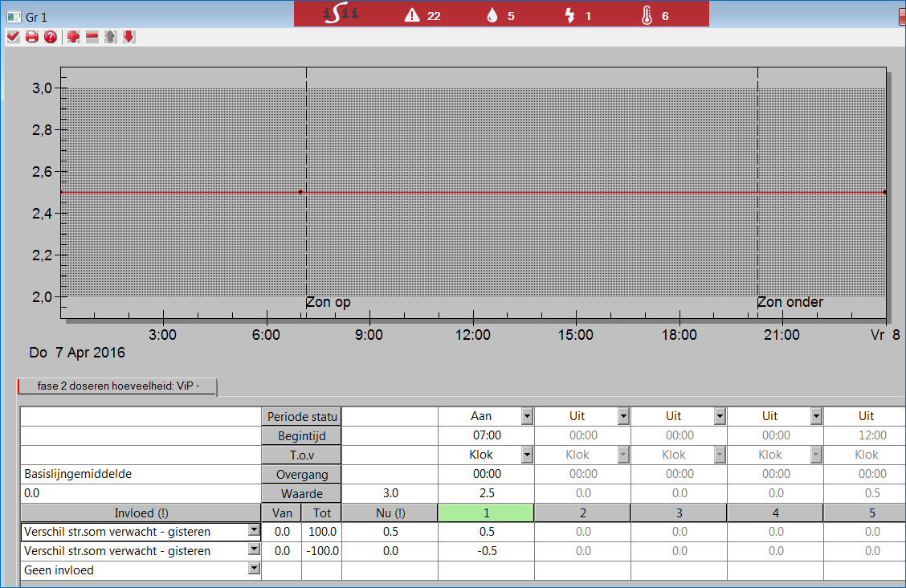Open period 2's Klok reference dropdown
The height and width of the screenshot is (588, 906).
[623, 455]
